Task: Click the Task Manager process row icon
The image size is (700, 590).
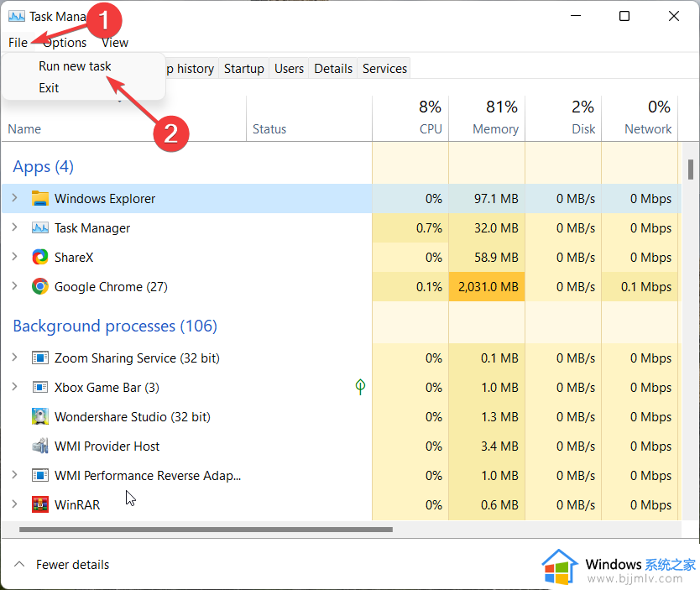Action: 40,228
